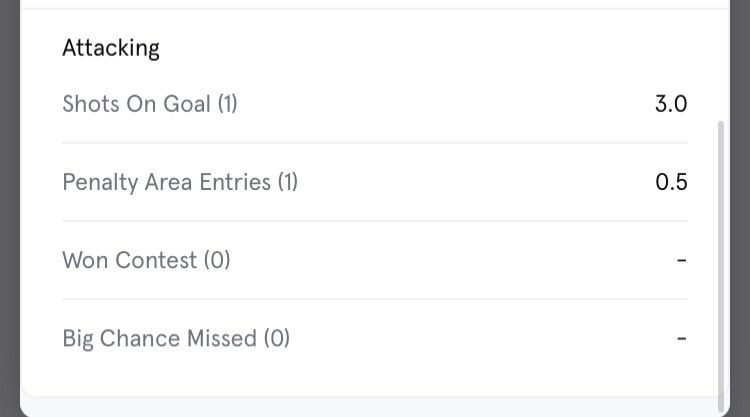Click the 3.0 Shots On Goal value
This screenshot has height=417, width=750.
(x=670, y=104)
